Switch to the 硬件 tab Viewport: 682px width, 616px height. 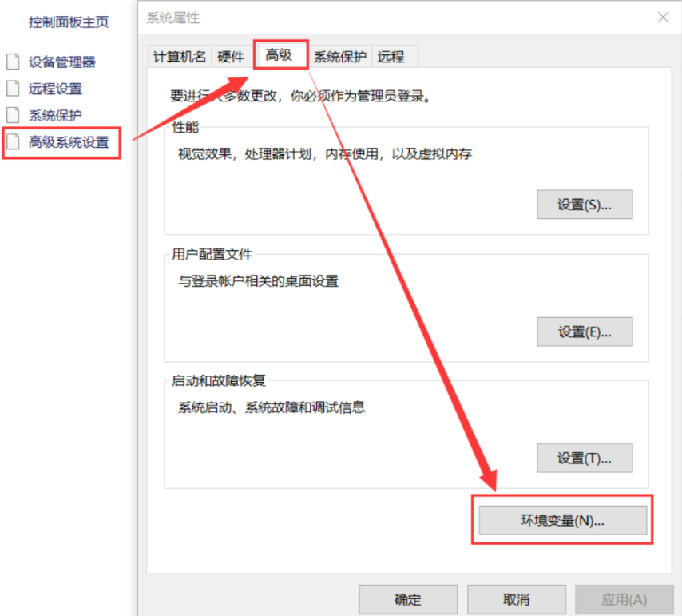click(231, 57)
